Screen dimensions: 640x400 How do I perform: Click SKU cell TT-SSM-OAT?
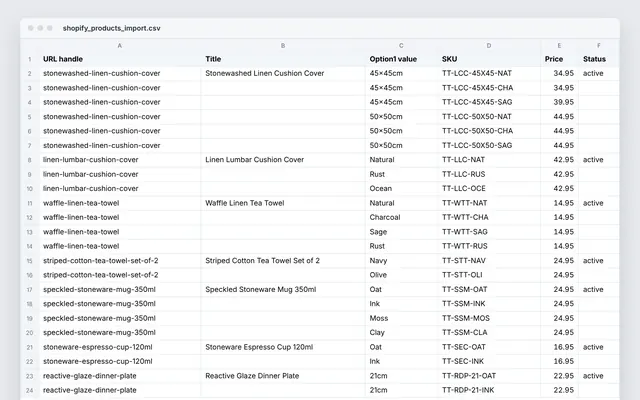click(489, 290)
